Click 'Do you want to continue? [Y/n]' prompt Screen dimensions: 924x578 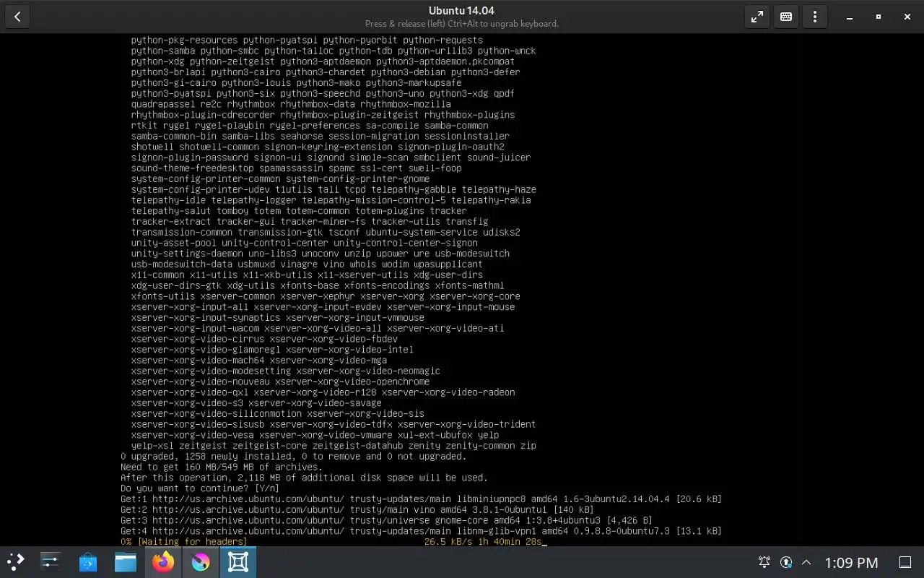click(200, 488)
